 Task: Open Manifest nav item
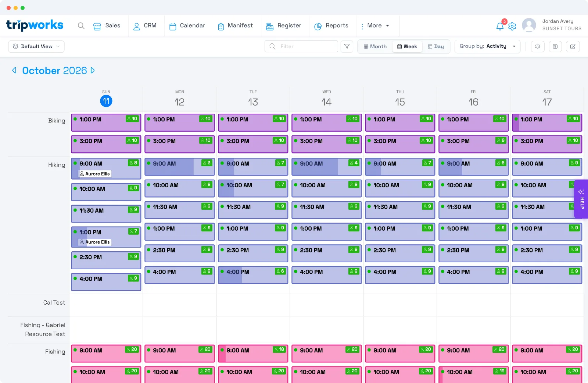click(235, 26)
